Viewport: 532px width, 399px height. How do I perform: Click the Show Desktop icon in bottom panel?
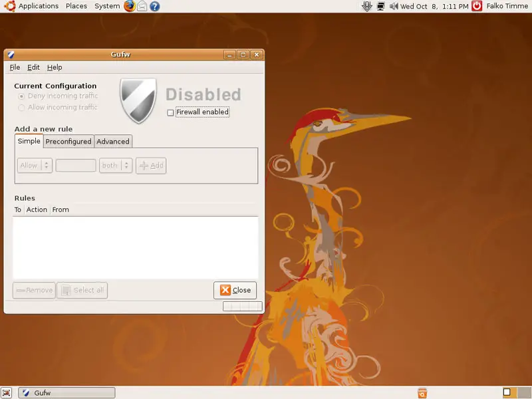(6, 392)
